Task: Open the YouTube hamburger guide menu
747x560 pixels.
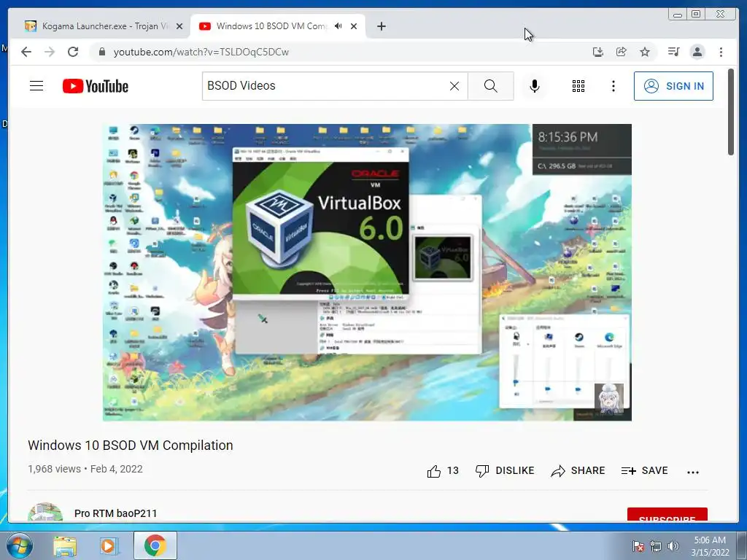Action: coord(36,86)
